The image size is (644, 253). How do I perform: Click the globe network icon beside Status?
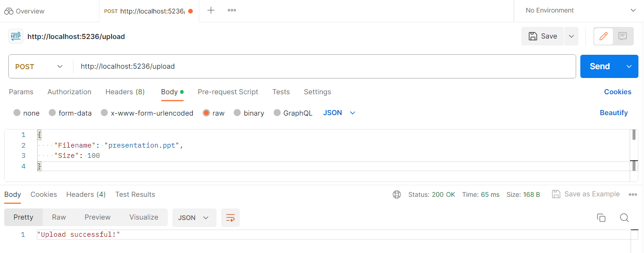(x=397, y=195)
